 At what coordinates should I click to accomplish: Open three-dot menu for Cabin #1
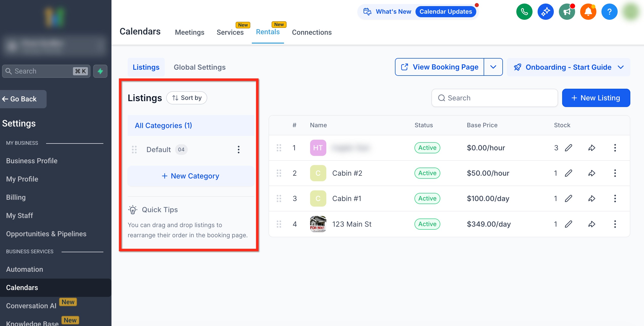pyautogui.click(x=615, y=198)
